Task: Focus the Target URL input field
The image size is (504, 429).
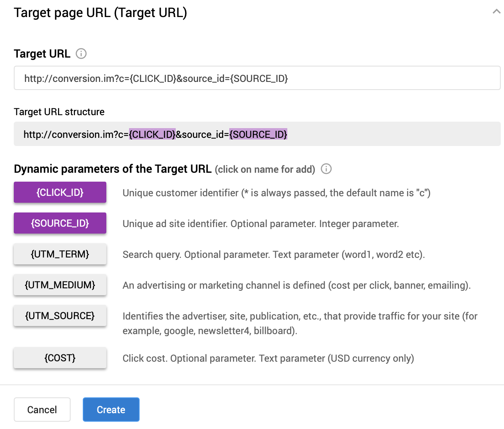Action: [x=257, y=78]
